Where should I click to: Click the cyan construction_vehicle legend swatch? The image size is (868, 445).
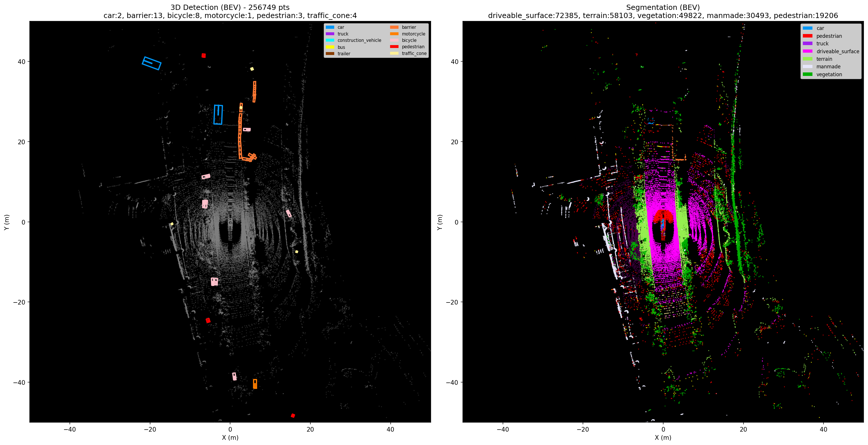tap(330, 40)
